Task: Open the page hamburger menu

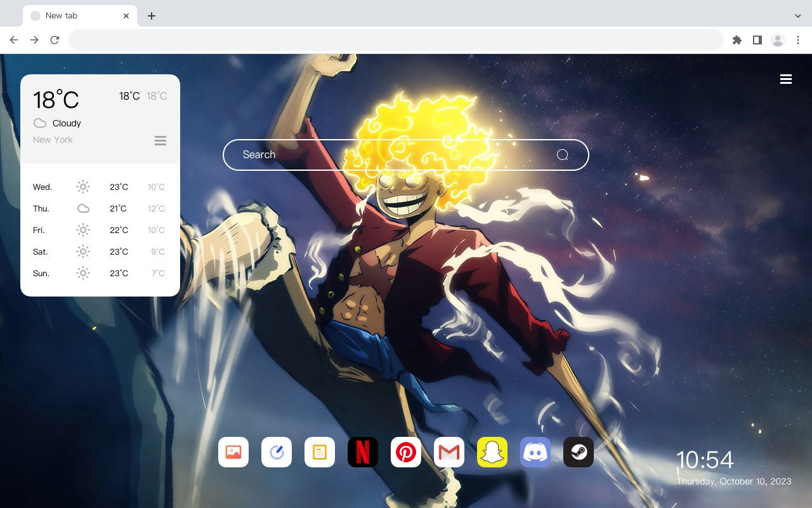Action: 786,79
